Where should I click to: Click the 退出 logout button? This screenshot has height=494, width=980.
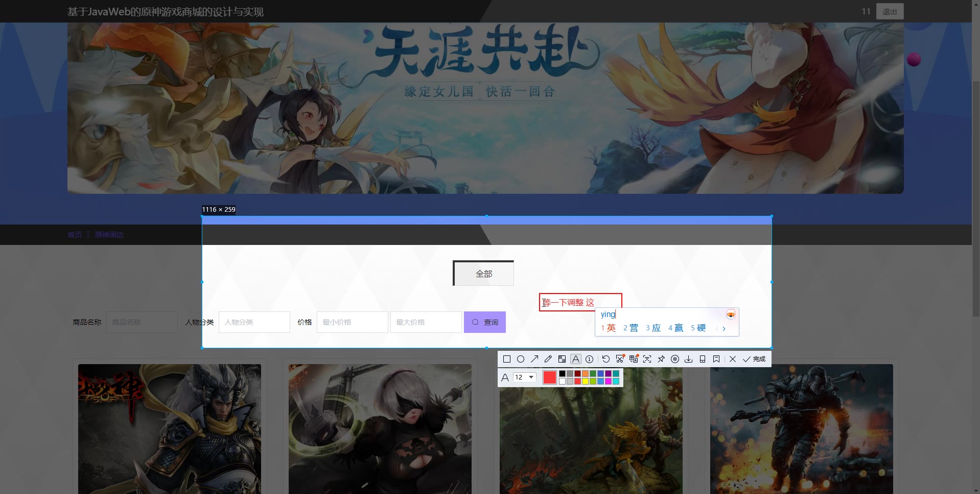coord(890,11)
